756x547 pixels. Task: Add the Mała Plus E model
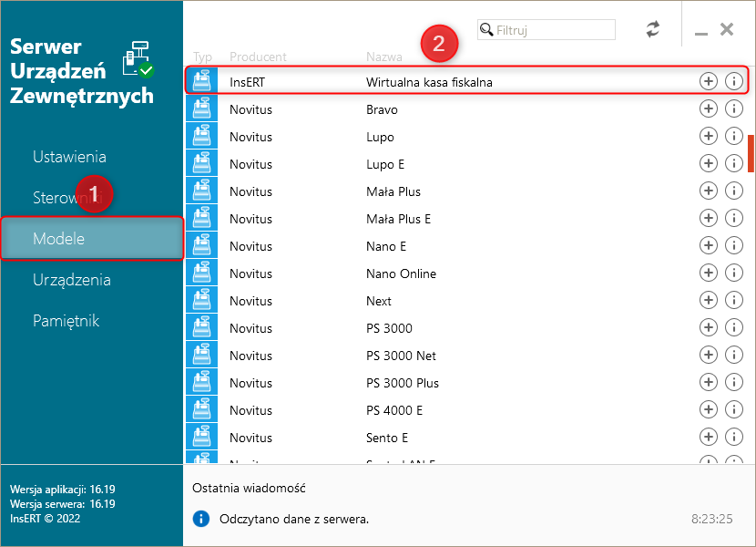click(709, 218)
